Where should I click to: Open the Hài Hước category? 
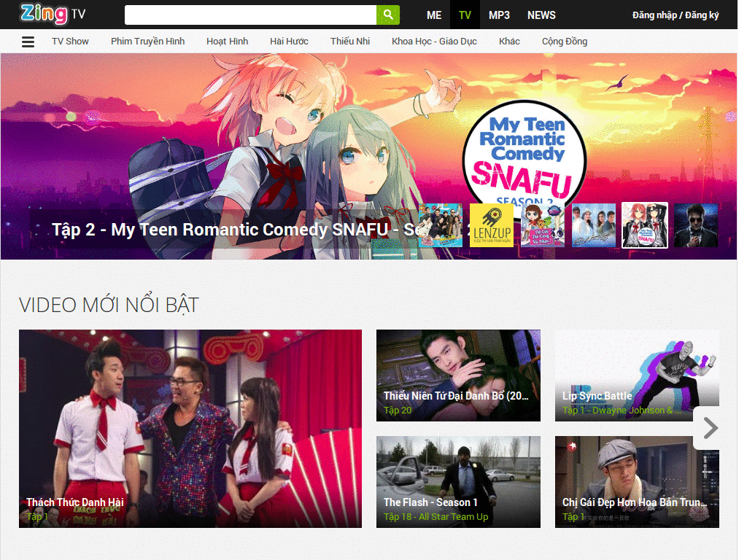pyautogui.click(x=289, y=42)
